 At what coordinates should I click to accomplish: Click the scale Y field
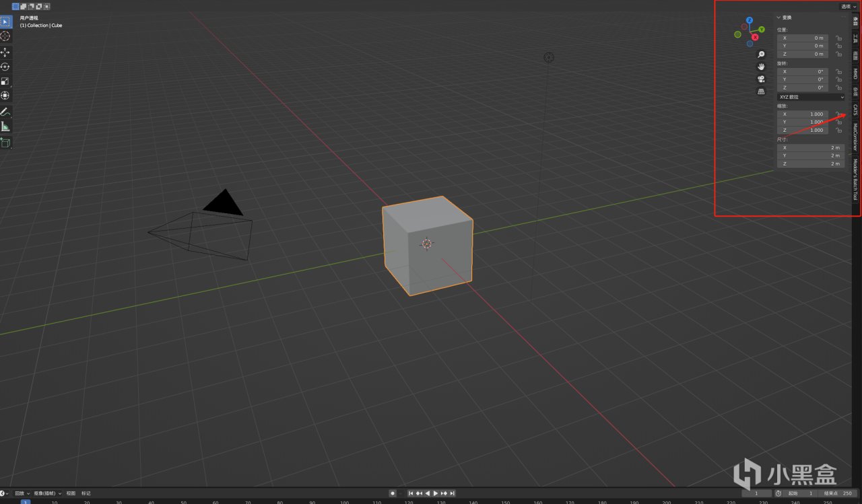[803, 122]
